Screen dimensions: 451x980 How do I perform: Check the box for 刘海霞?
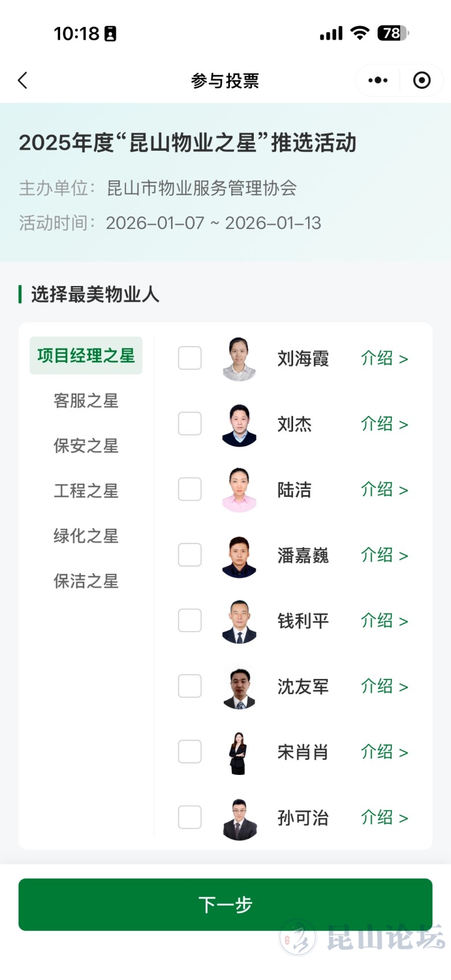pyautogui.click(x=190, y=358)
